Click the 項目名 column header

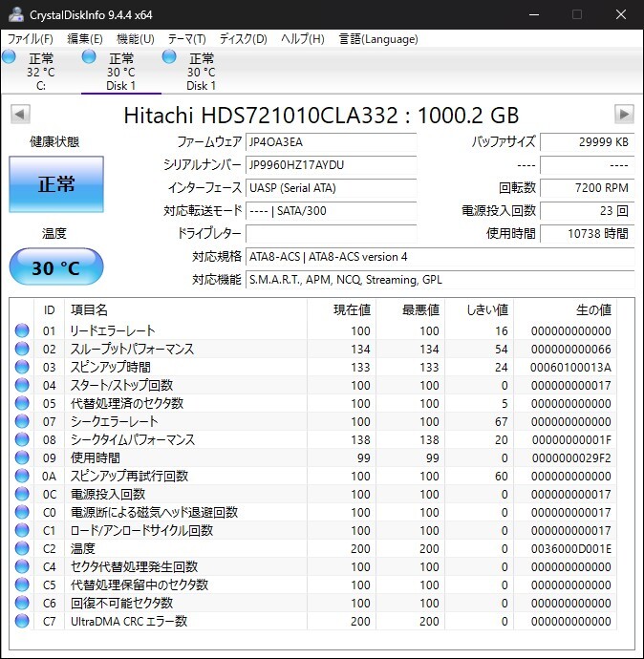click(x=89, y=310)
